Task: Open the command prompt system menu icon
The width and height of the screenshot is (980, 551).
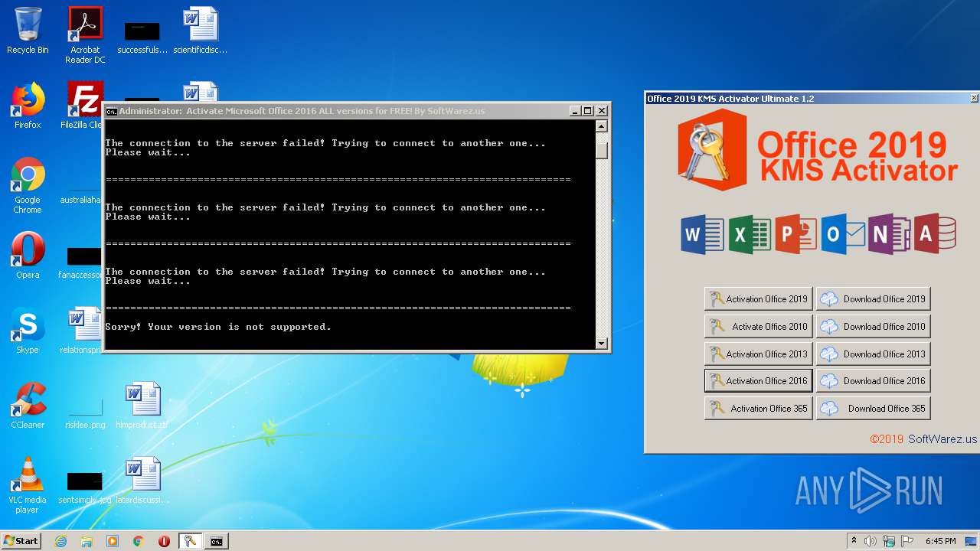Action: 111,111
